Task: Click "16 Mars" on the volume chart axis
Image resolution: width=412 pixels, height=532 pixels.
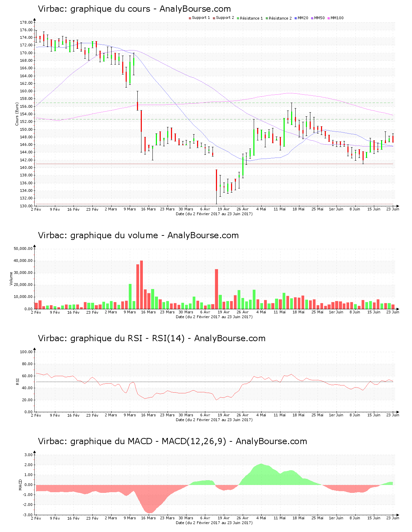Action: point(148,312)
